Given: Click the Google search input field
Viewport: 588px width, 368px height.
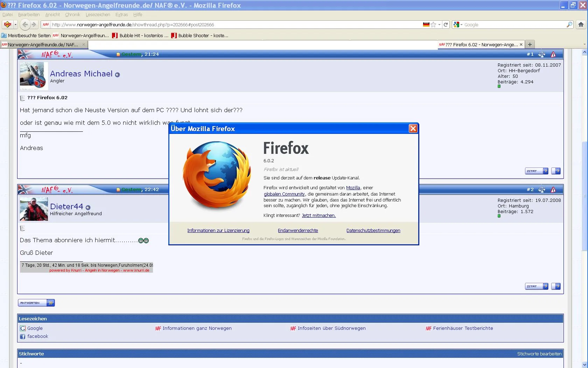Looking at the screenshot, I should point(514,25).
